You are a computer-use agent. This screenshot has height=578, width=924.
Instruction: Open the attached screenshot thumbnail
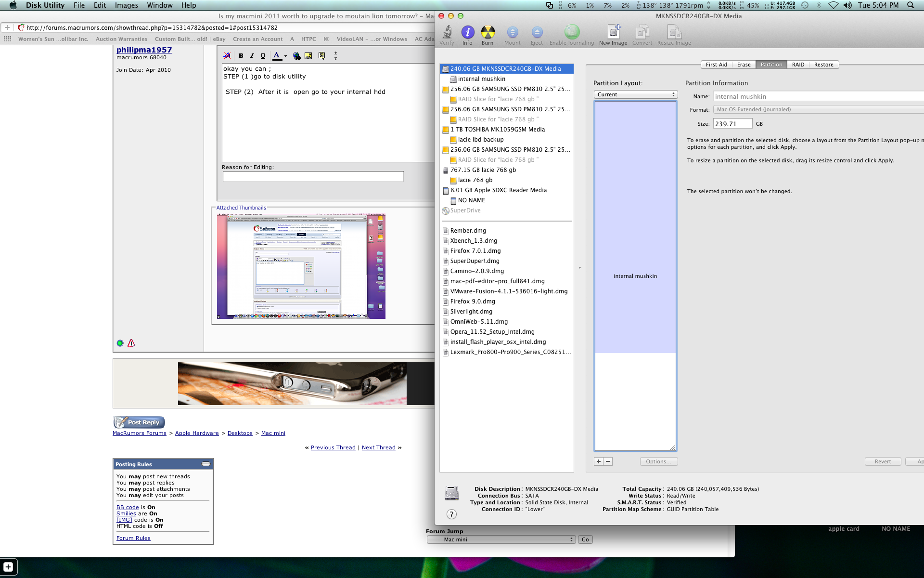point(301,266)
